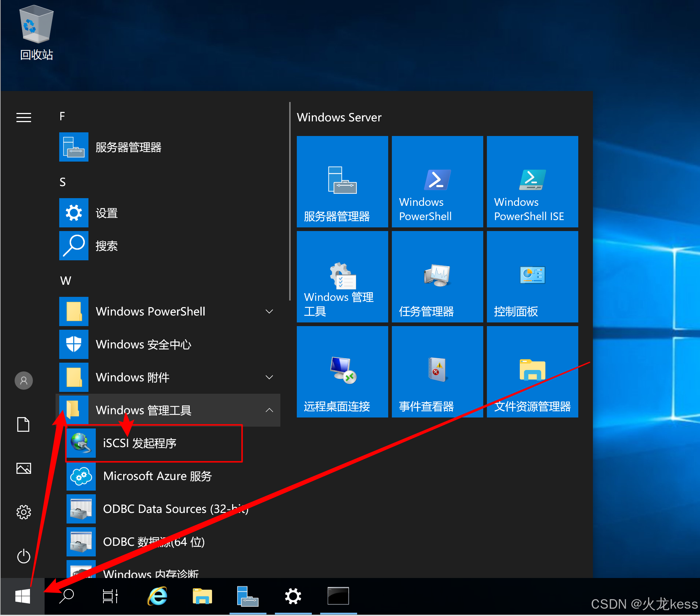Switch to Server Manager on taskbar
The height and width of the screenshot is (616, 700).
248,596
